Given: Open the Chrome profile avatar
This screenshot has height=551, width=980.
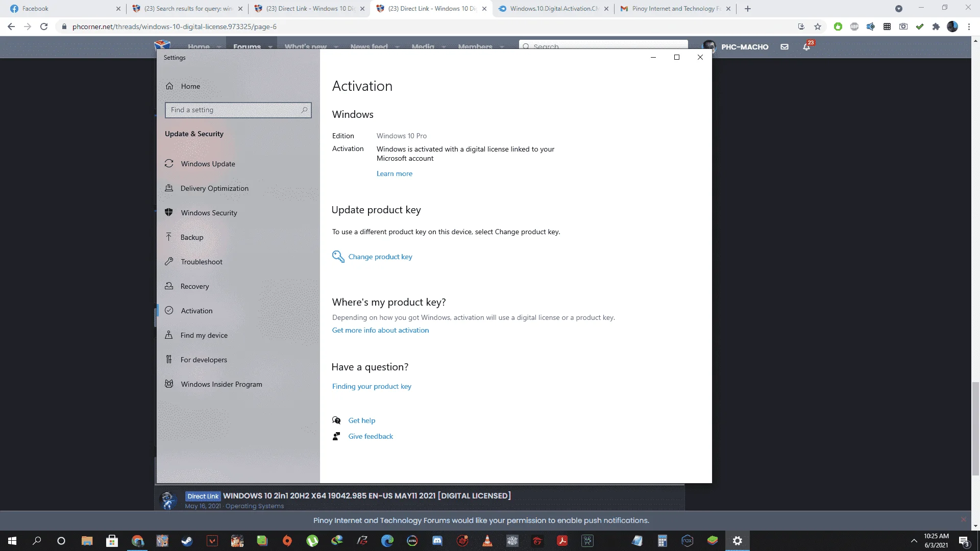Looking at the screenshot, I should [x=952, y=27].
